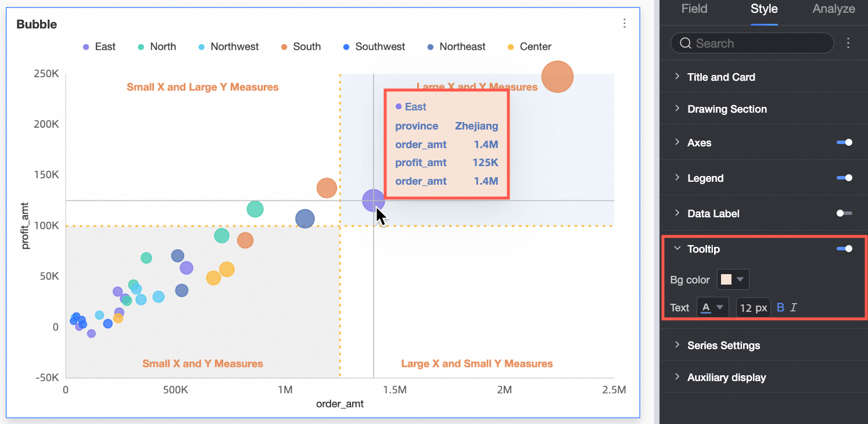Click the Northwest legend label
Image resolution: width=868 pixels, height=424 pixels.
[x=235, y=47]
